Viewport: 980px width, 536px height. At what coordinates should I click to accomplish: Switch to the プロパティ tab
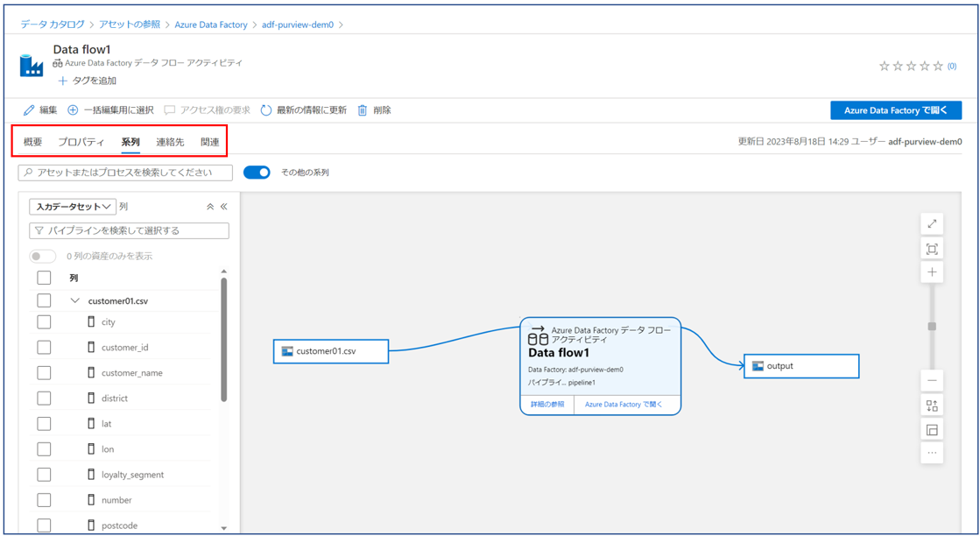(x=81, y=142)
